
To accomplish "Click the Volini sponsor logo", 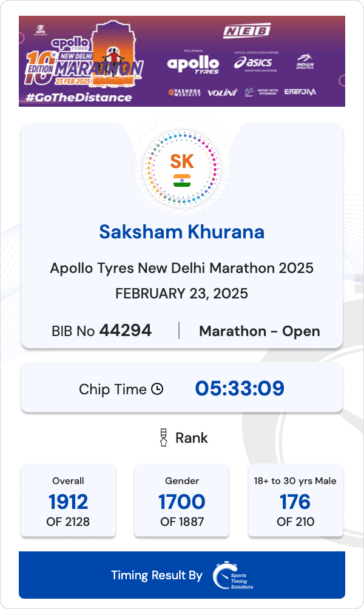I will 222,93.
